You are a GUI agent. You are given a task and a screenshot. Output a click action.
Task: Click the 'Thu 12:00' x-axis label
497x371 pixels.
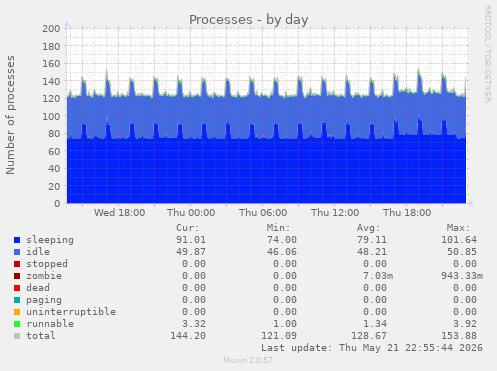335,213
